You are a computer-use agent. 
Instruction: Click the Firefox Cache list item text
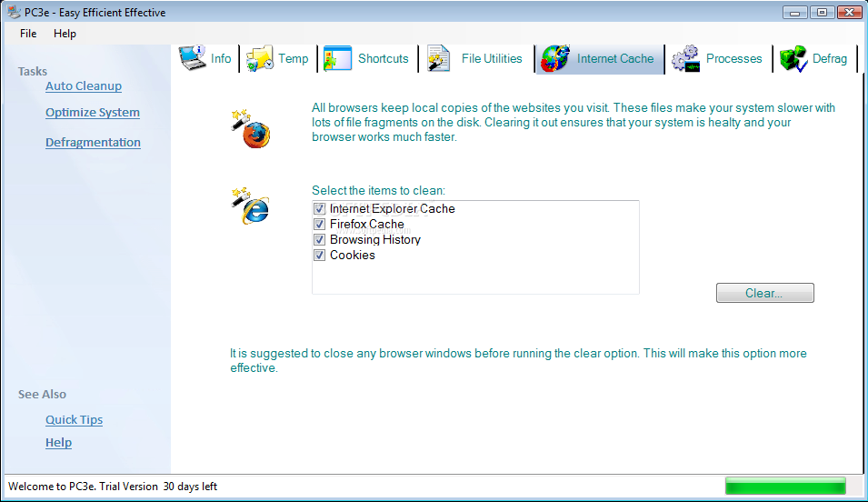[x=367, y=225]
